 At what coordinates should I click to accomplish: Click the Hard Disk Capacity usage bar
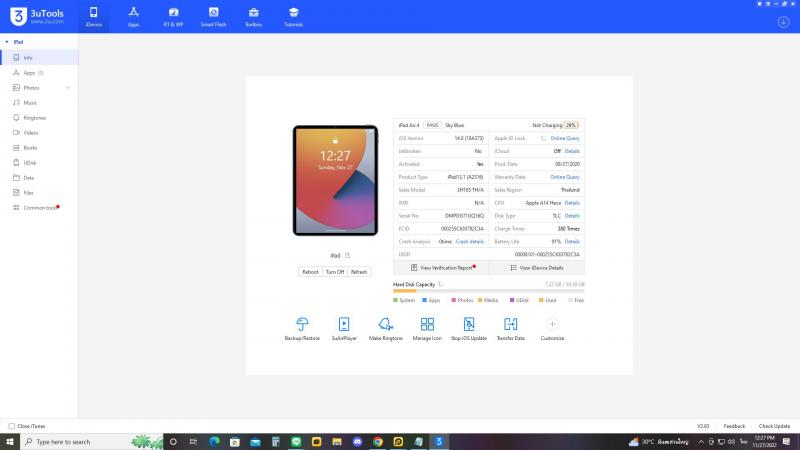coord(488,291)
